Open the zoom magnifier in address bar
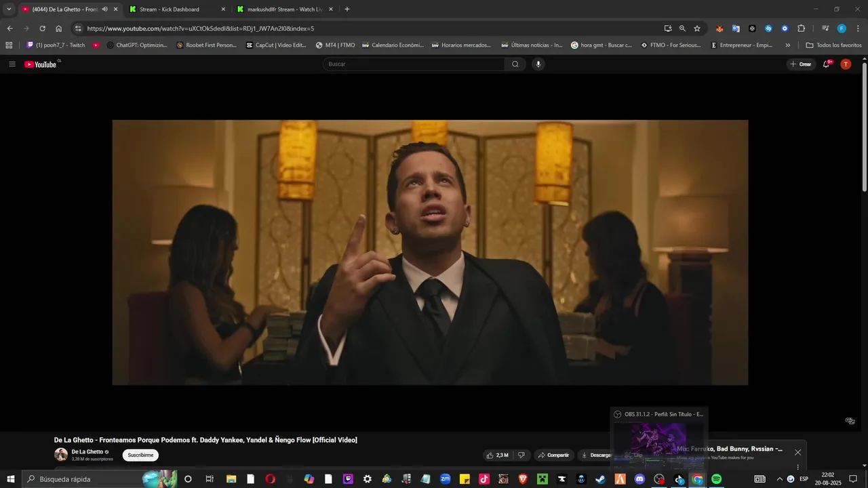868x488 pixels. pos(682,28)
